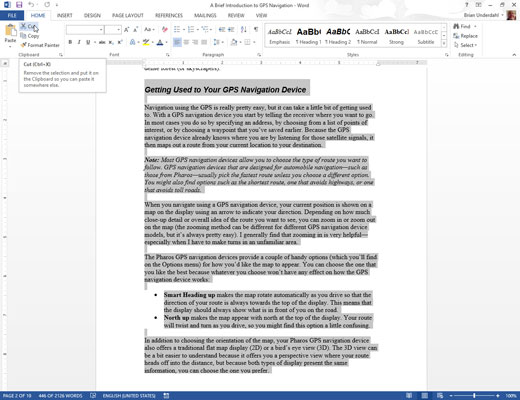This screenshot has width=520, height=400.
Task: Apply the Emphasis style
Action: [280, 36]
